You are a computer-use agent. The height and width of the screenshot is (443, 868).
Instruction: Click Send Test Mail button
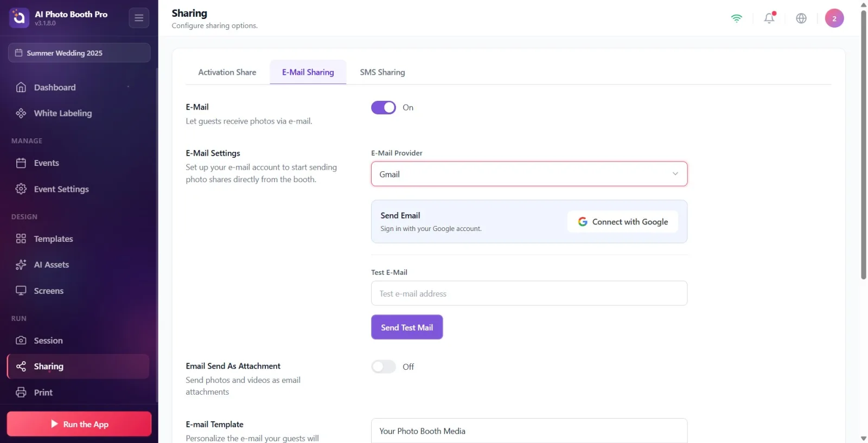407,328
